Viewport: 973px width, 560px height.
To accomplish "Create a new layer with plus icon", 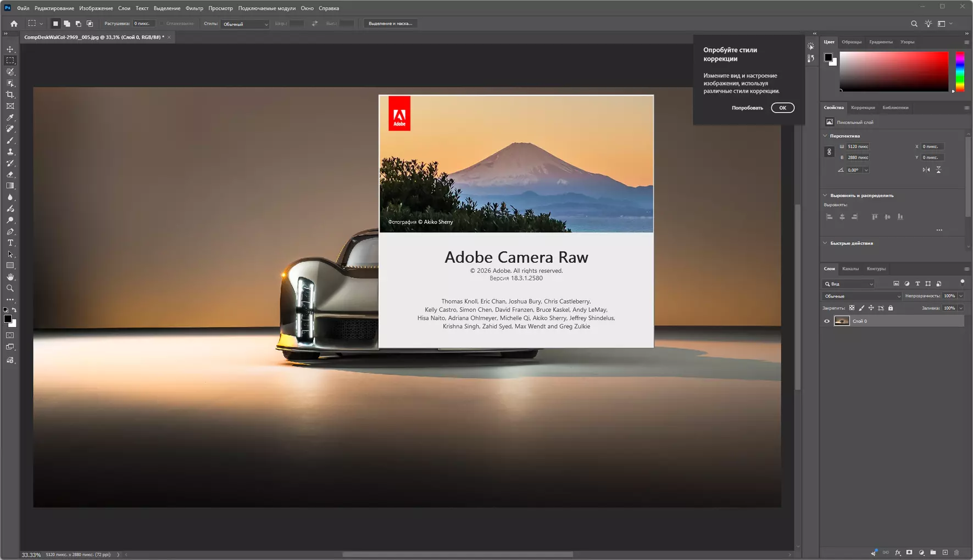I will (x=945, y=552).
